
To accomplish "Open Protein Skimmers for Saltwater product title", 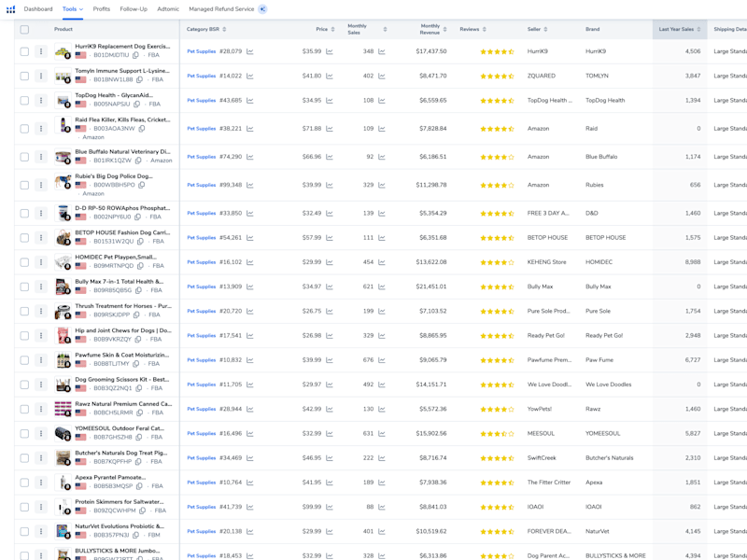I will tap(120, 502).
